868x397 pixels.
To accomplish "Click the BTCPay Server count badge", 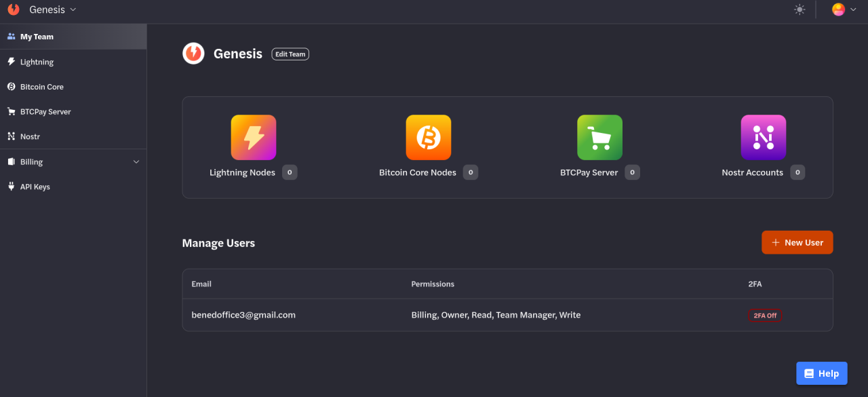I will click(x=632, y=172).
